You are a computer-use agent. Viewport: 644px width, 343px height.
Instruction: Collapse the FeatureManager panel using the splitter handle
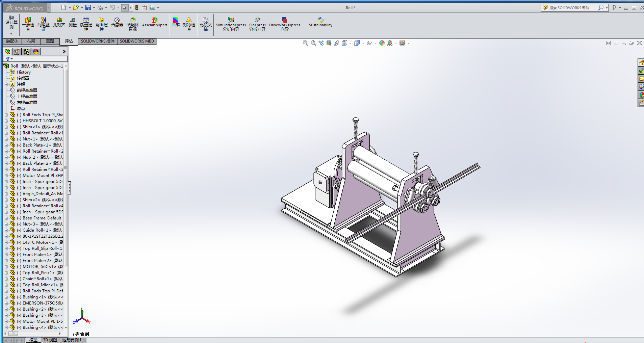[69, 188]
